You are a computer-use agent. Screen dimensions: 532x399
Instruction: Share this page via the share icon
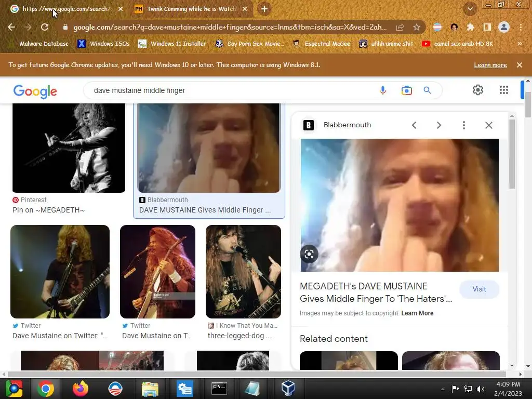click(400, 27)
